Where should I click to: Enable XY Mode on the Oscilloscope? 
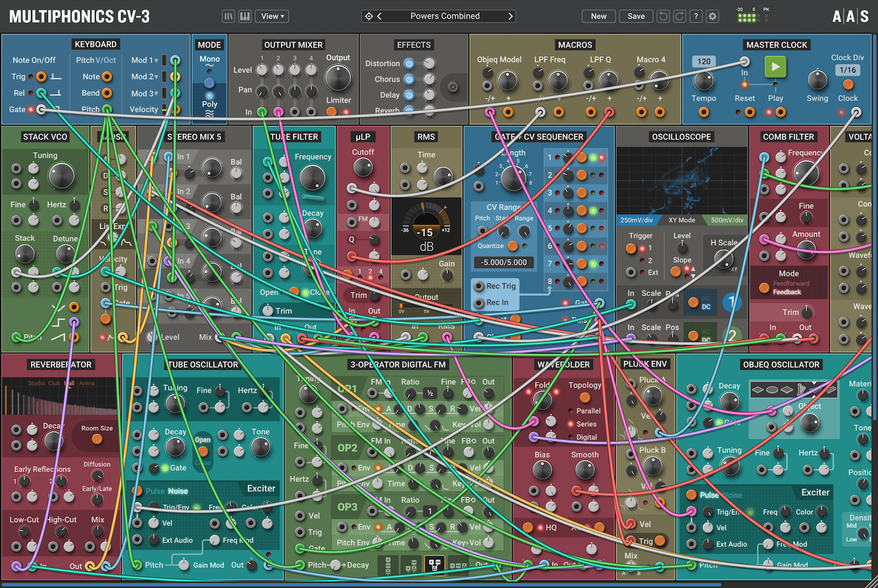pyautogui.click(x=681, y=220)
